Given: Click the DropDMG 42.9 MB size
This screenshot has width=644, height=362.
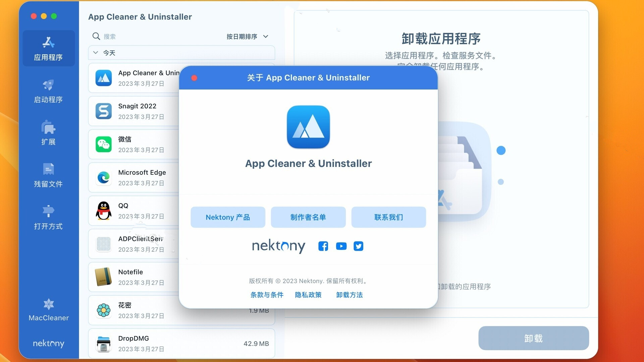Looking at the screenshot, I should [256, 344].
